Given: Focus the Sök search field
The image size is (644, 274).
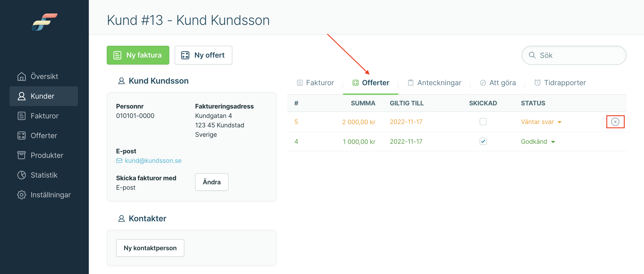Looking at the screenshot, I should tap(574, 55).
